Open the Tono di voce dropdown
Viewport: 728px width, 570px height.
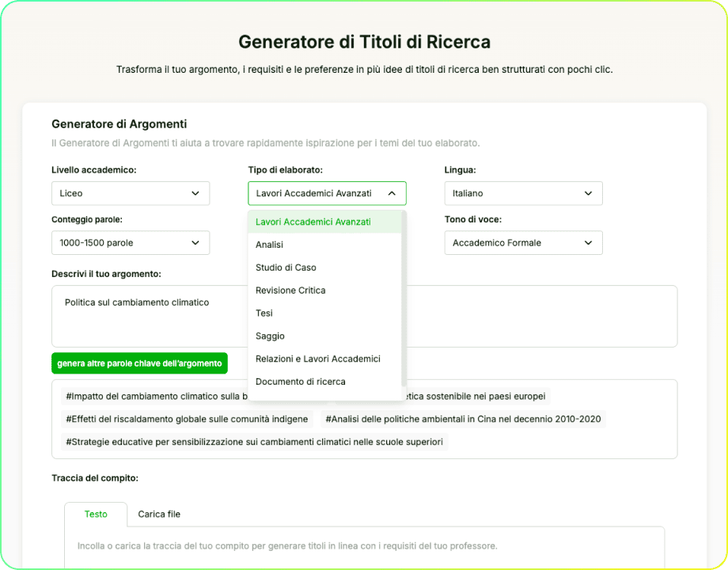[x=523, y=242]
